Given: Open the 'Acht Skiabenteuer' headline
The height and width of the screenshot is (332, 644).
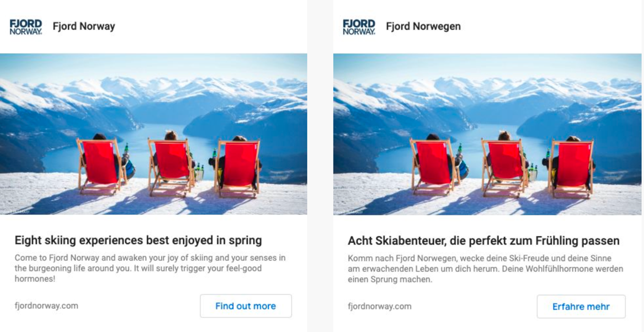Looking at the screenshot, I should 484,241.
